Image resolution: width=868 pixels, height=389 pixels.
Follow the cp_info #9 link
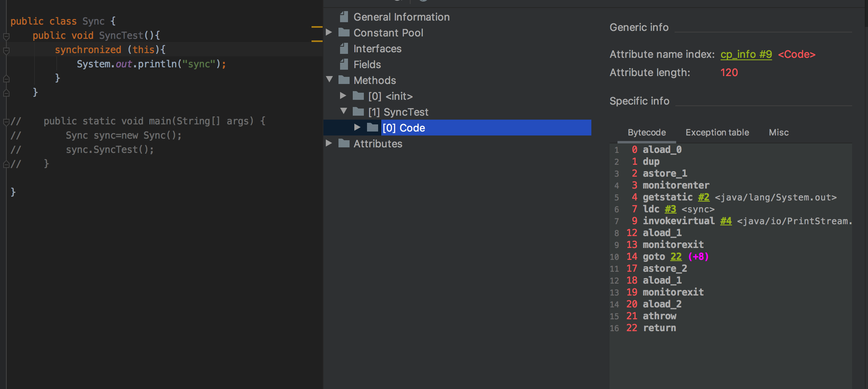pos(746,54)
